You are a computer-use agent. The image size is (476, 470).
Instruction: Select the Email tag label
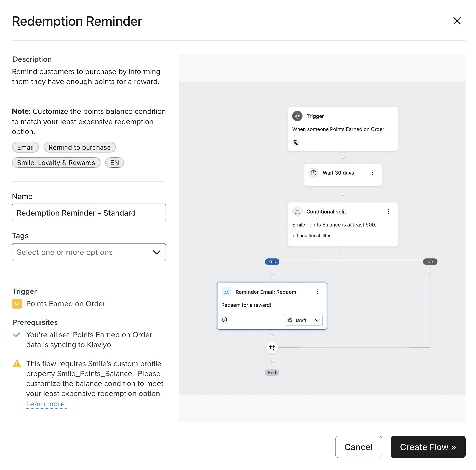[25, 147]
